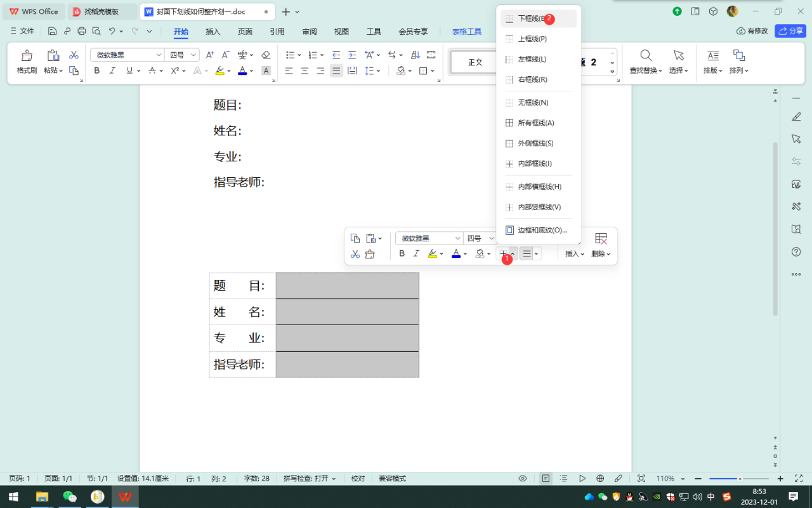Open Print Preview from the quick access toolbar
The image size is (812, 508).
pos(96,31)
